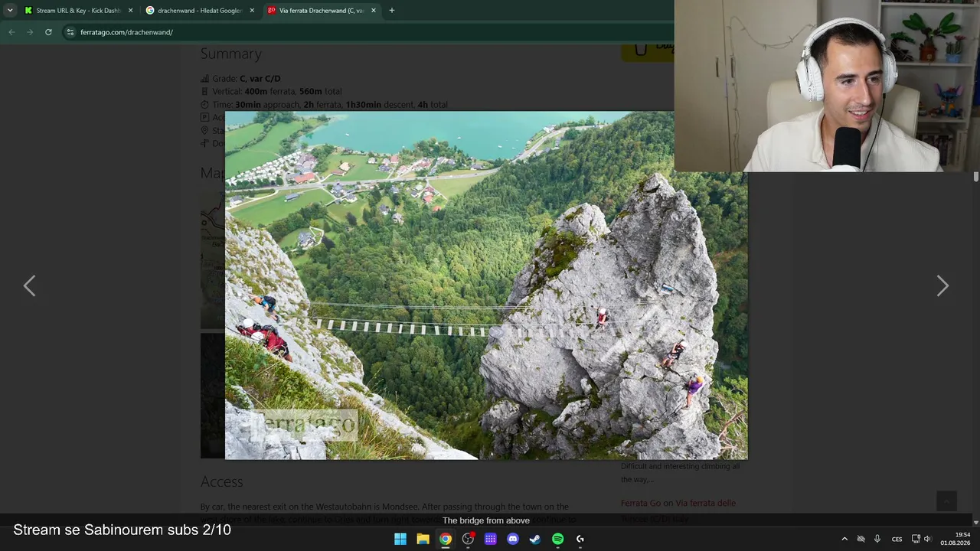This screenshot has height=551, width=980.
Task: Click the Summary heading text
Action: coord(230,54)
